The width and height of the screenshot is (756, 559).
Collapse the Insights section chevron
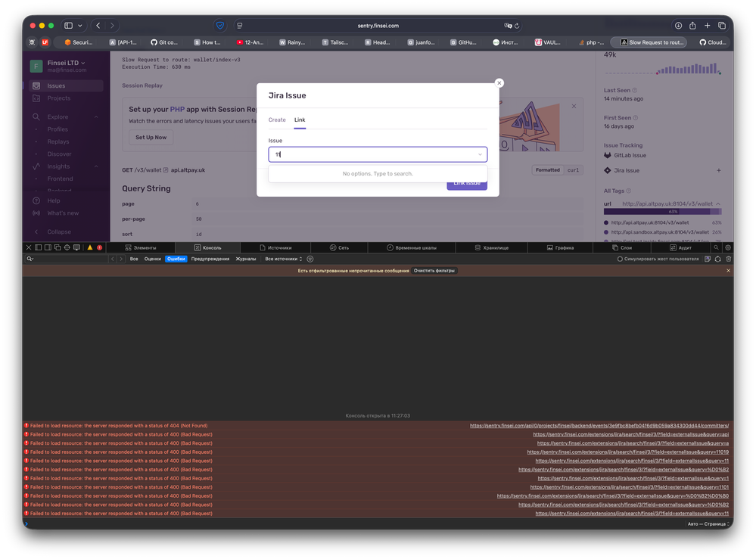pos(96,166)
